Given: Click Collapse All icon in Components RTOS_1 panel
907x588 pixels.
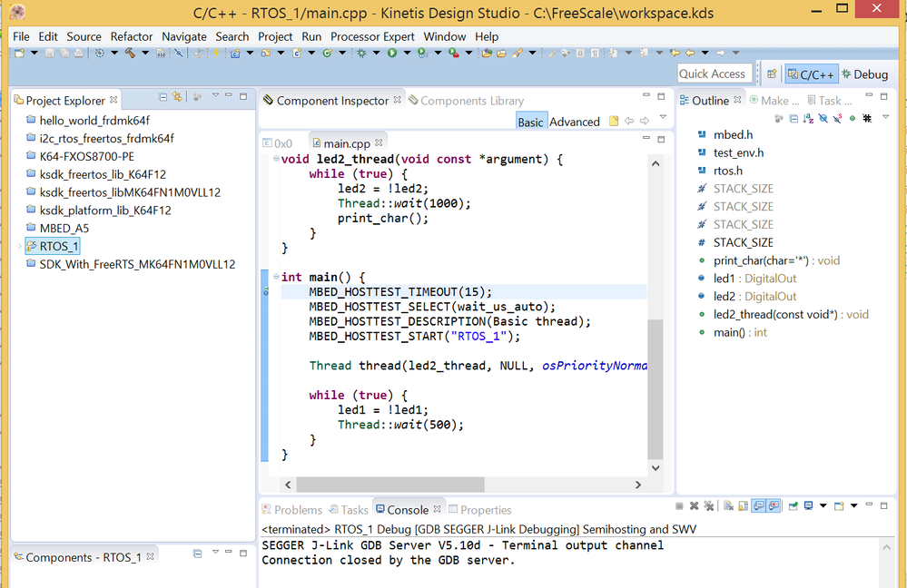Looking at the screenshot, I should pos(197,554).
